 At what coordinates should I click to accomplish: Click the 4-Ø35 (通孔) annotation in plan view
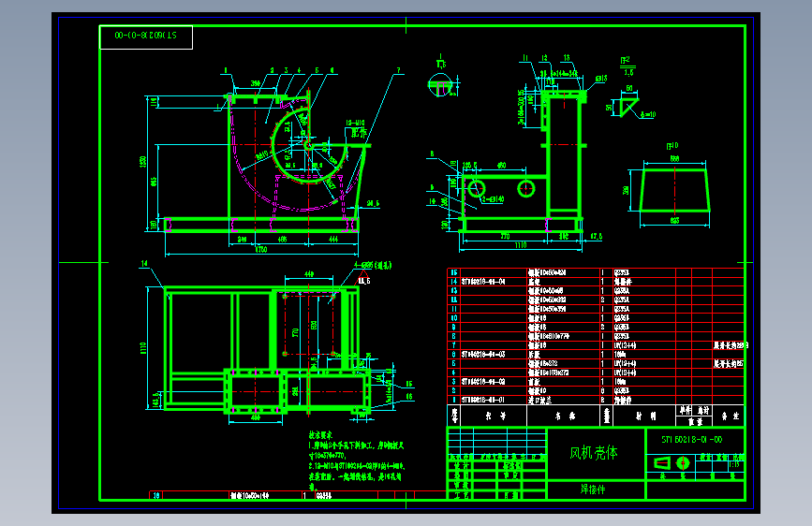[x=373, y=265]
